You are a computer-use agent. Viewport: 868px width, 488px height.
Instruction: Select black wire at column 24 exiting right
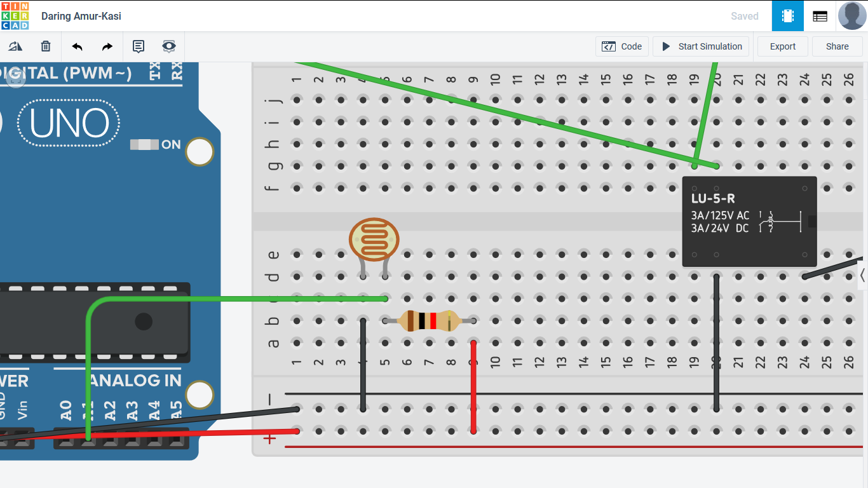[x=833, y=267]
